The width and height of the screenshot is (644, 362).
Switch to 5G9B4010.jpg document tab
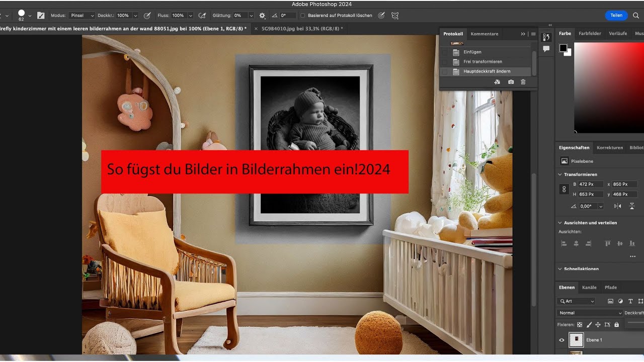click(x=302, y=29)
